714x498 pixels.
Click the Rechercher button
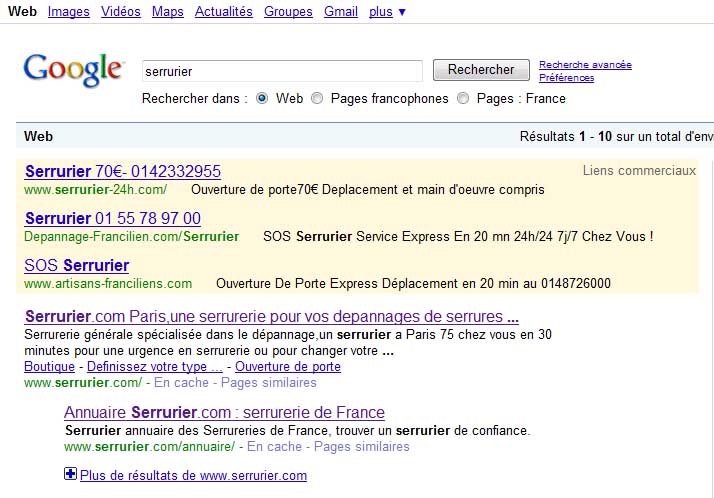point(481,70)
